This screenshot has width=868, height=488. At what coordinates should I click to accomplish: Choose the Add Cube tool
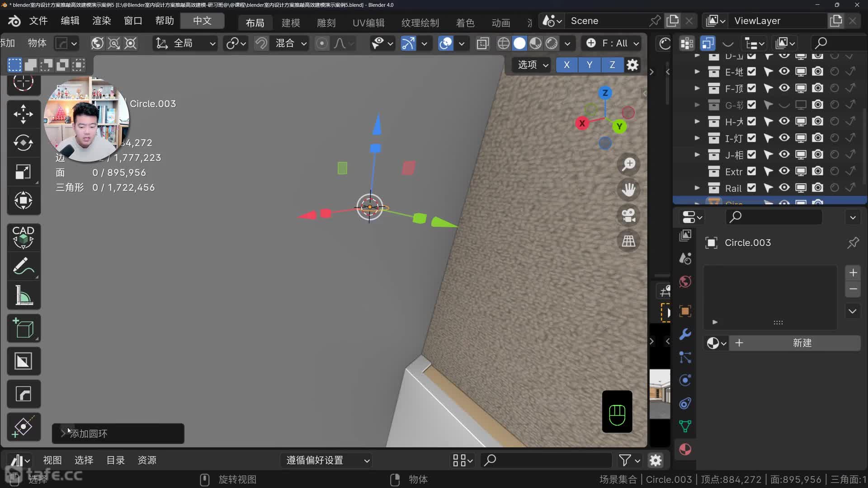point(23,328)
